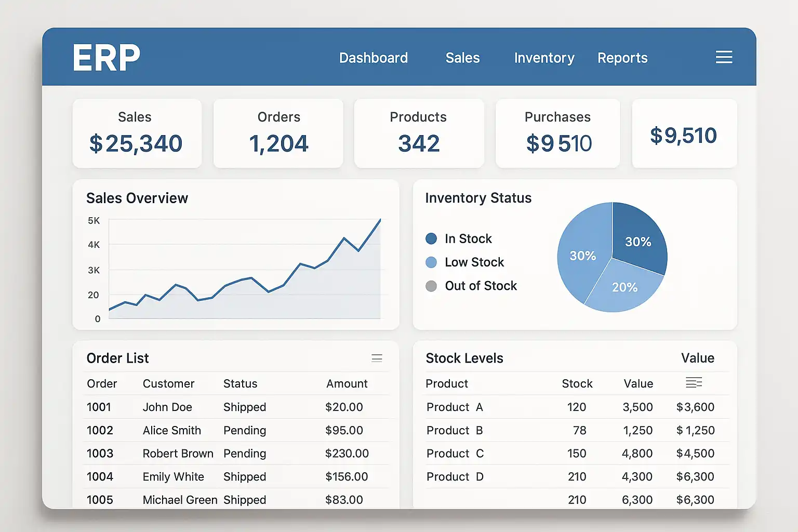This screenshot has height=532, width=798.
Task: Click the Products 342 card
Action: click(419, 134)
